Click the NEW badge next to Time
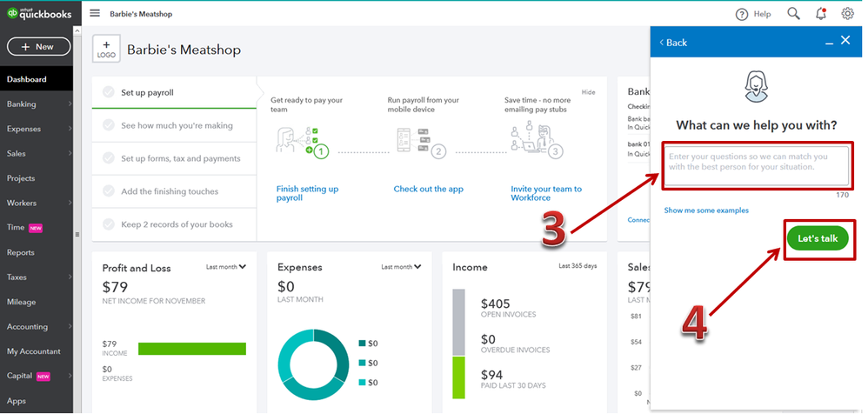Viewport: 868px width, 414px height. [36, 228]
